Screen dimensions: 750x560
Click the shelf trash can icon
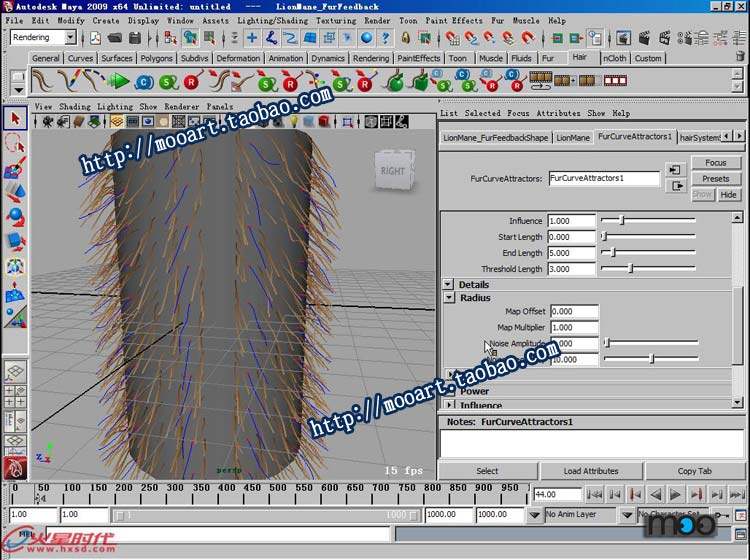pos(740,57)
